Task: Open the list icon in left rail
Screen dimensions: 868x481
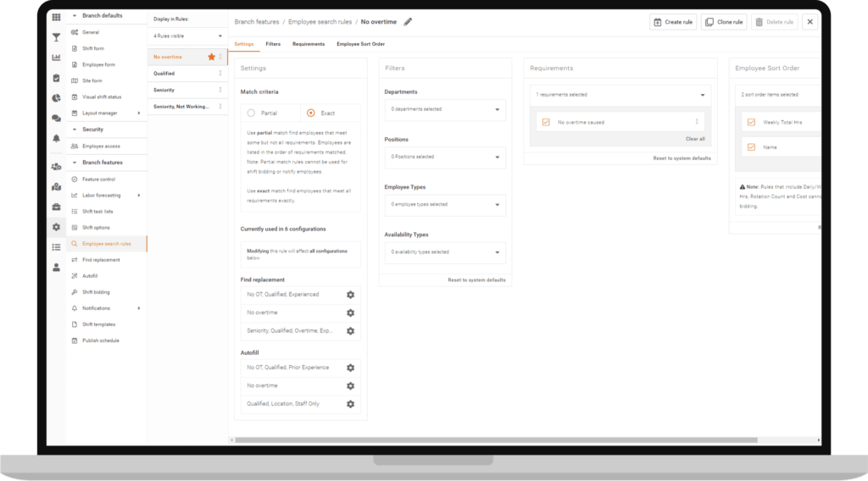Action: pyautogui.click(x=56, y=247)
